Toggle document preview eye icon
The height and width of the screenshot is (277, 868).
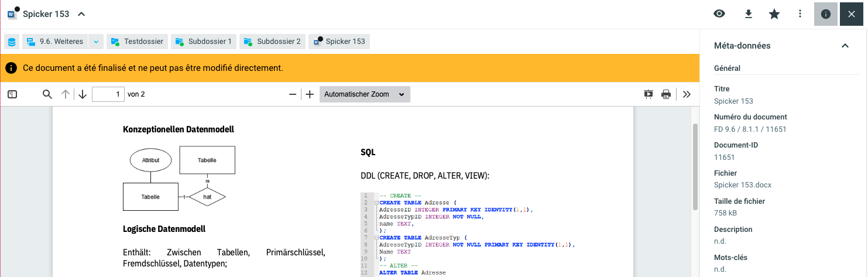click(719, 14)
